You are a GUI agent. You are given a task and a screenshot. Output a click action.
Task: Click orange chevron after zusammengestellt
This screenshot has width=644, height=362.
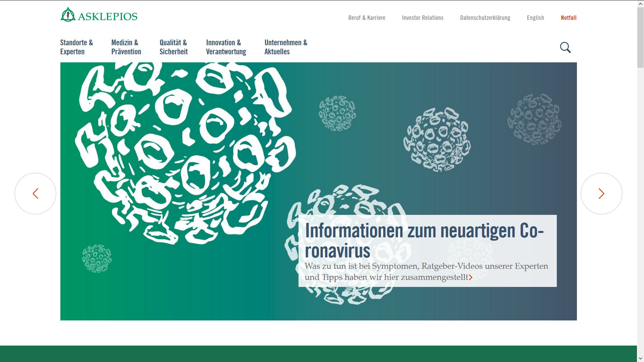[471, 278]
